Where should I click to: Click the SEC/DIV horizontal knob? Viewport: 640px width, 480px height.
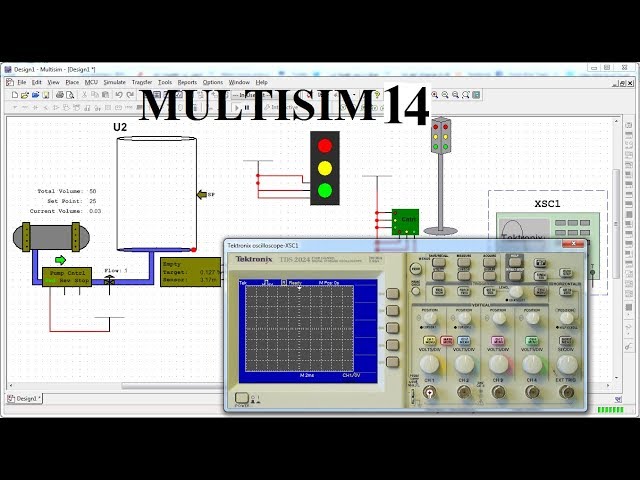pyautogui.click(x=567, y=364)
